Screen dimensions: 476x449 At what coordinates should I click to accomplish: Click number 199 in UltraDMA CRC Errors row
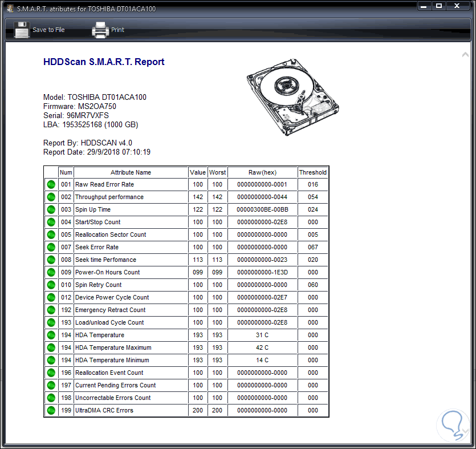click(x=66, y=410)
